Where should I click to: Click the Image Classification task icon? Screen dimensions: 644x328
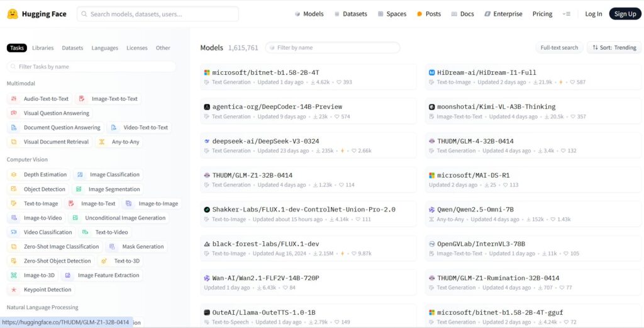80,174
